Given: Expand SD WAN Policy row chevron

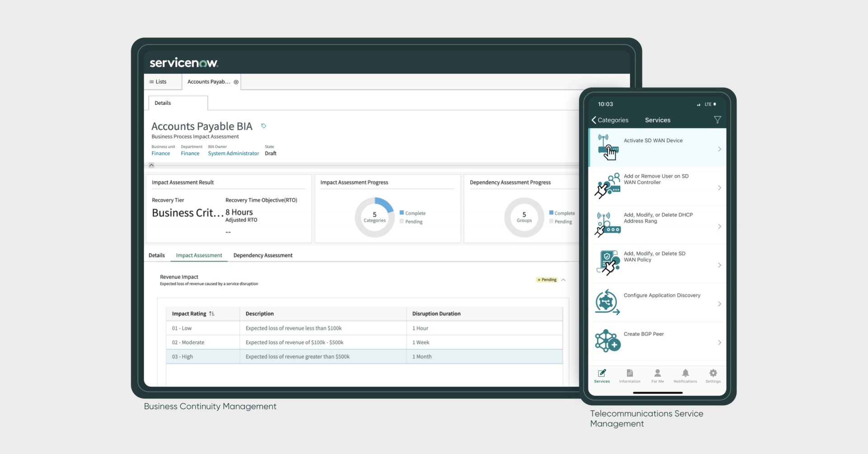Looking at the screenshot, I should coord(719,265).
